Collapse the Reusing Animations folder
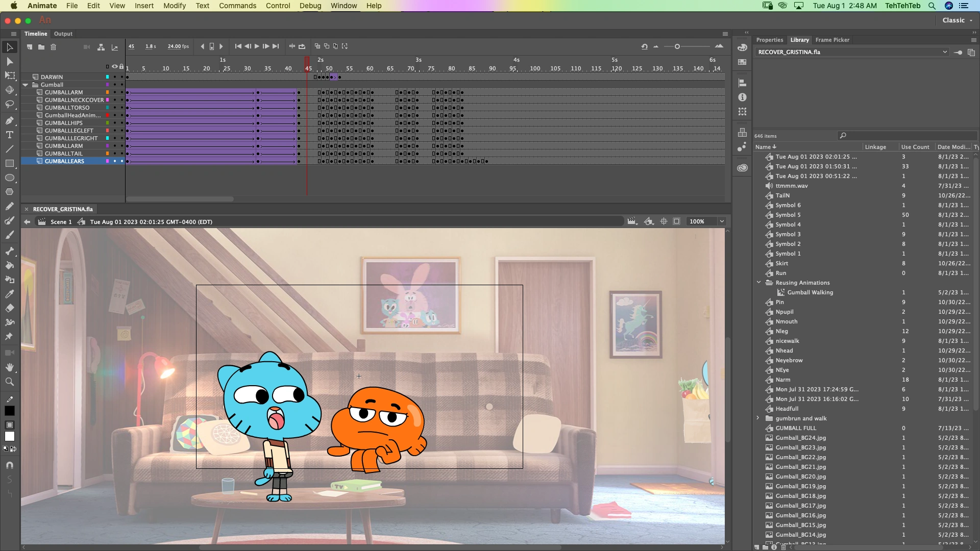The height and width of the screenshot is (551, 980). (x=758, y=282)
